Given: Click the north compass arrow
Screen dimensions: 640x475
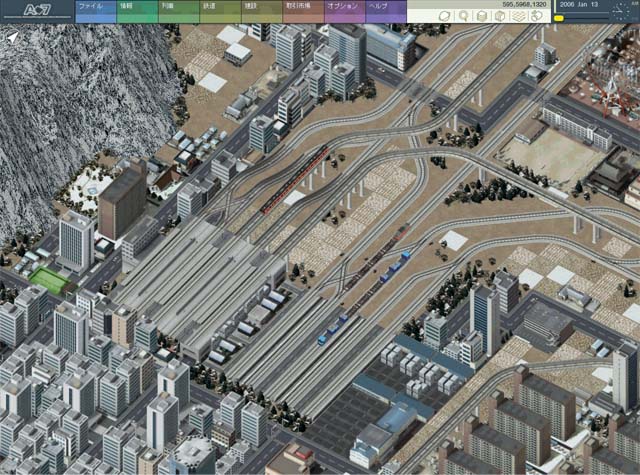Looking at the screenshot, I should (x=13, y=38).
